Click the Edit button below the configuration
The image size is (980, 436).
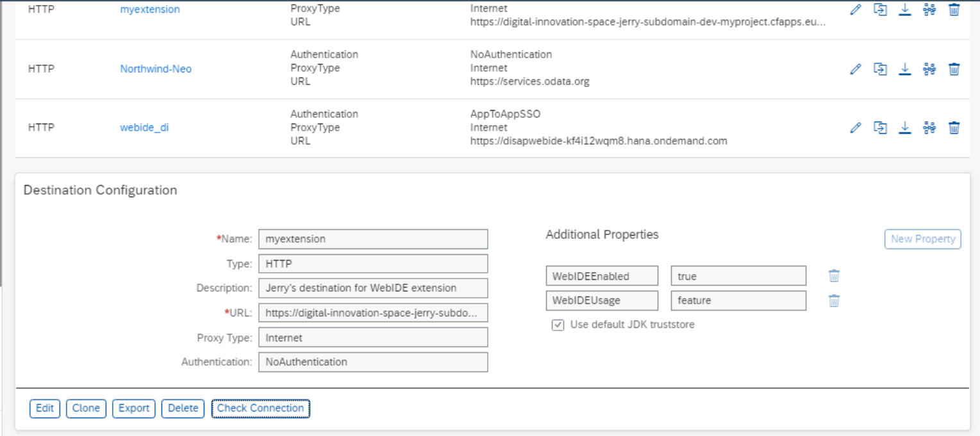click(x=45, y=408)
